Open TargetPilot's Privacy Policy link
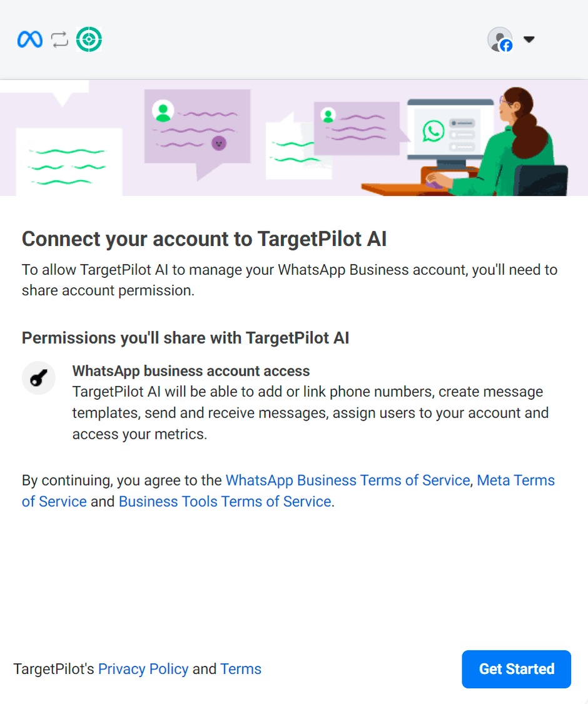The height and width of the screenshot is (704, 588). tap(143, 669)
